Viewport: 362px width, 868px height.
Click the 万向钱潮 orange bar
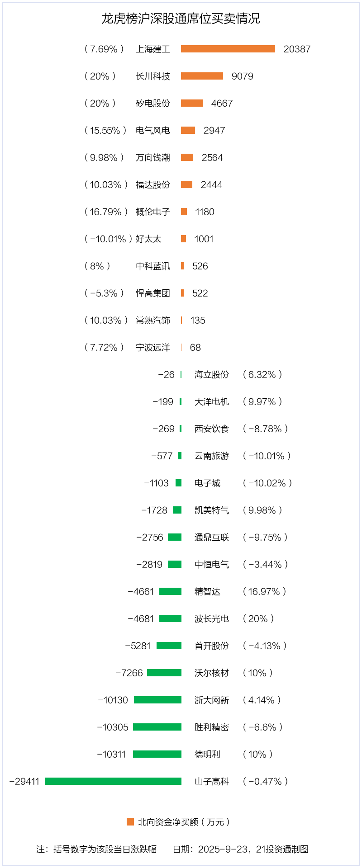(187, 157)
